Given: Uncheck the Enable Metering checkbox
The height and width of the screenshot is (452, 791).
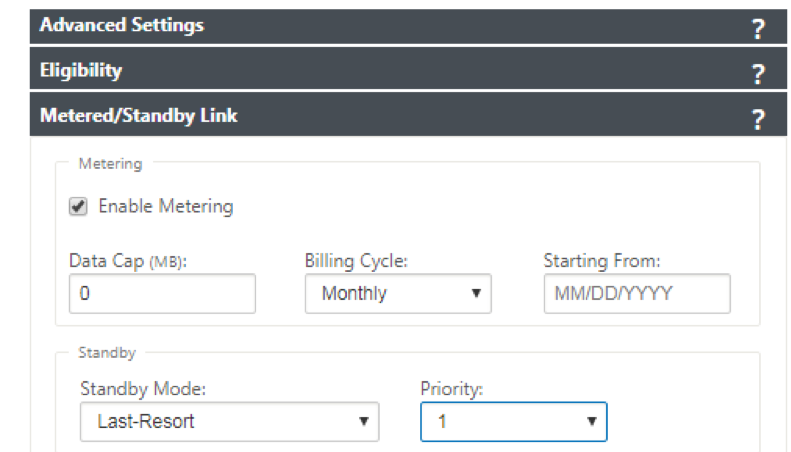Looking at the screenshot, I should click(78, 206).
